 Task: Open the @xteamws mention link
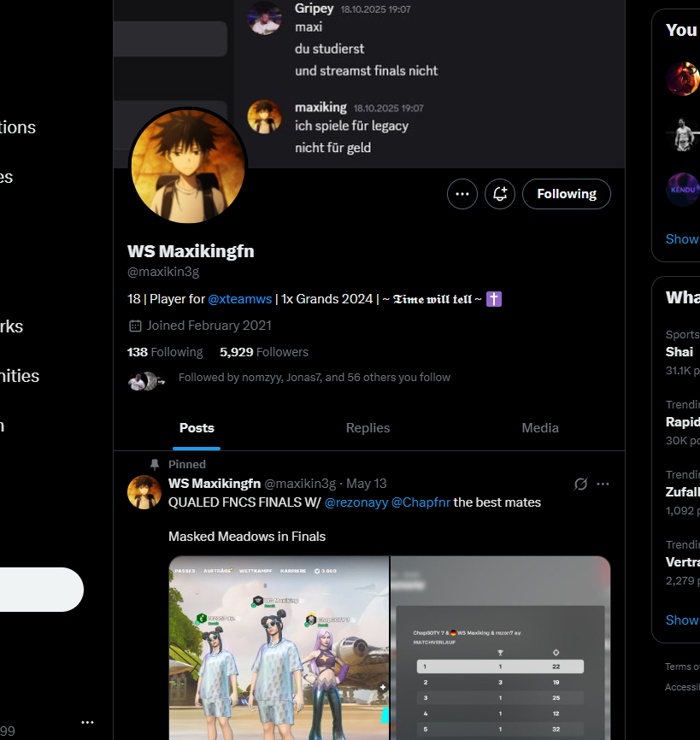[240, 299]
